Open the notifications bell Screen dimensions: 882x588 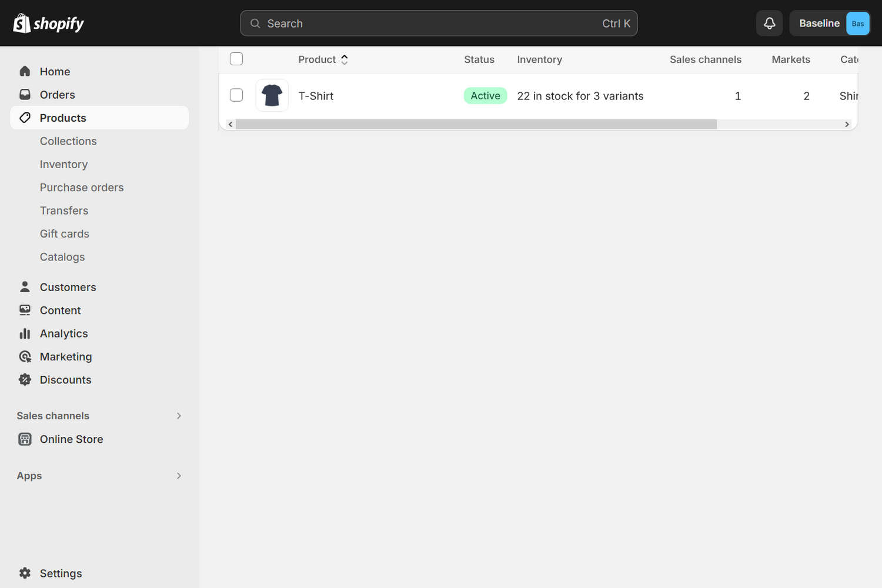pyautogui.click(x=769, y=24)
